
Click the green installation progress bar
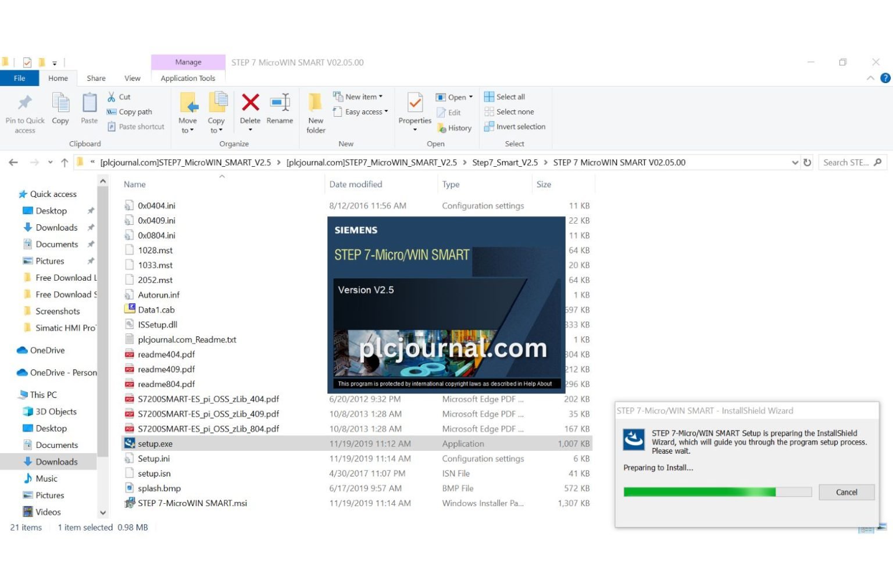[699, 492]
